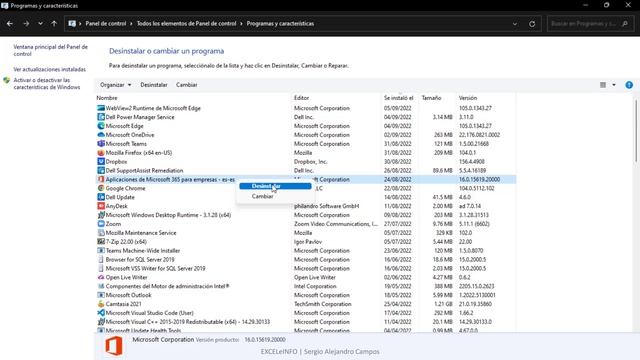Expand the view options dropdown arrow
Viewport: 640px width, 360px height.
point(614,85)
